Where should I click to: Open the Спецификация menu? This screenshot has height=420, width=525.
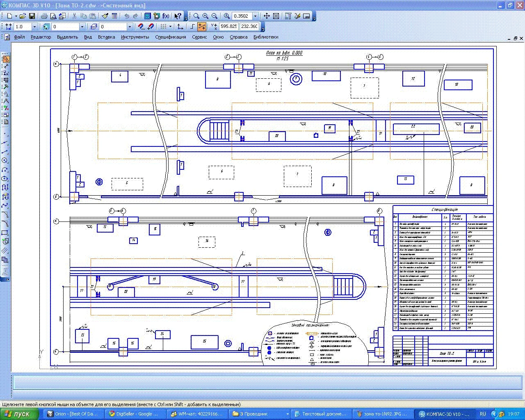point(170,37)
